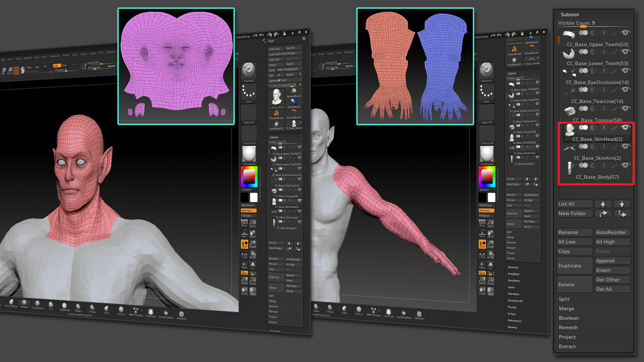The image size is (644, 362).
Task: Select the EraserBrush tool in left window Tool palette
Action: [294, 114]
